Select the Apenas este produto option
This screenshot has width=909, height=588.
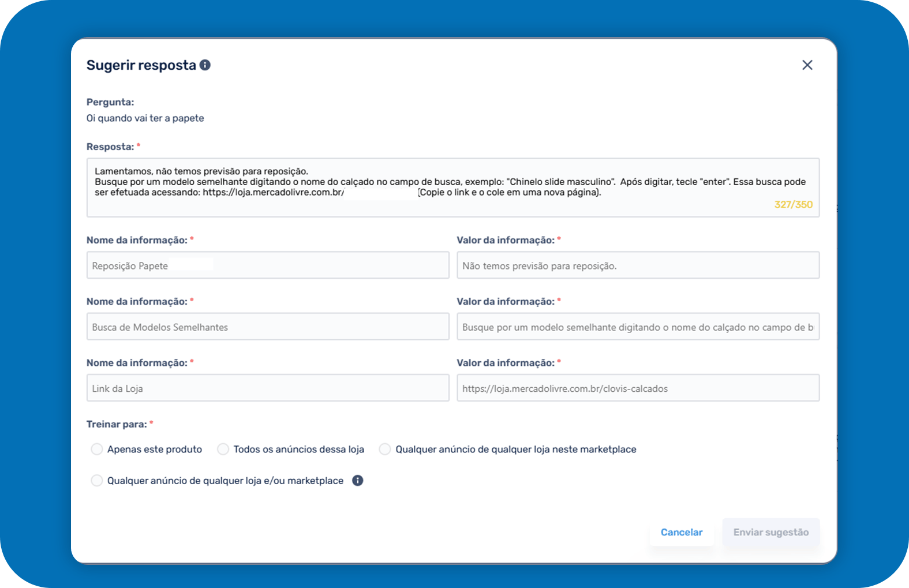(97, 450)
